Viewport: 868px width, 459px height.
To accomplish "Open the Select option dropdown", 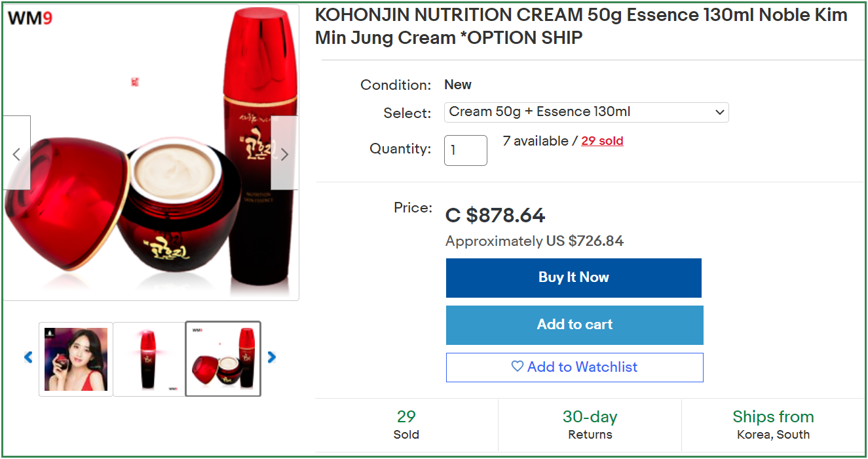I will (x=586, y=112).
